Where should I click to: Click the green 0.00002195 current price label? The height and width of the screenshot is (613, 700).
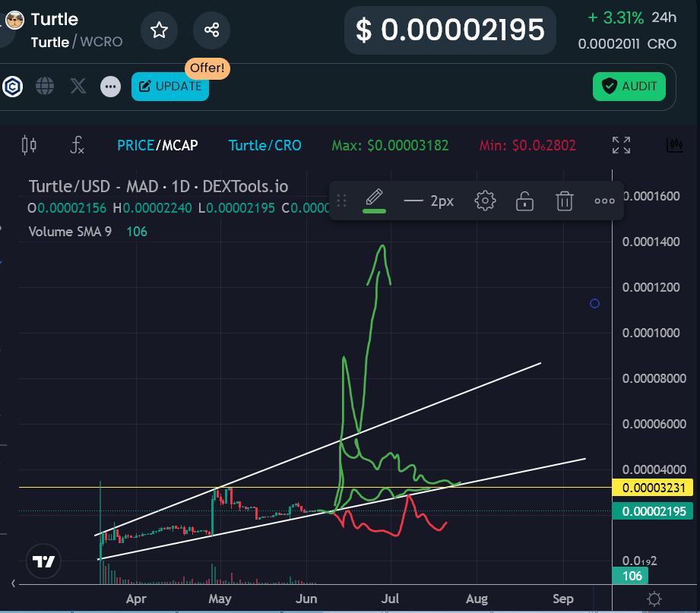[652, 511]
